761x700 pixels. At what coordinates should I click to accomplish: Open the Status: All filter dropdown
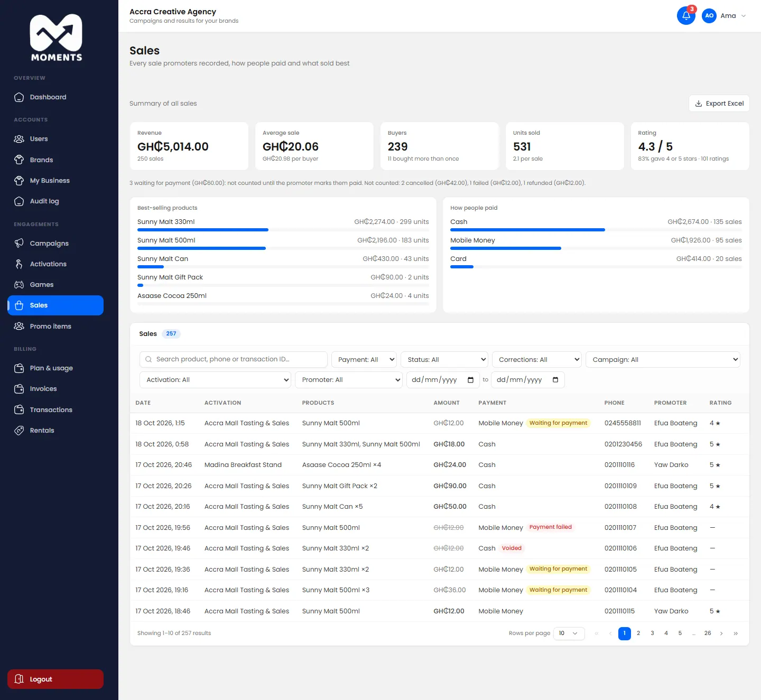444,360
